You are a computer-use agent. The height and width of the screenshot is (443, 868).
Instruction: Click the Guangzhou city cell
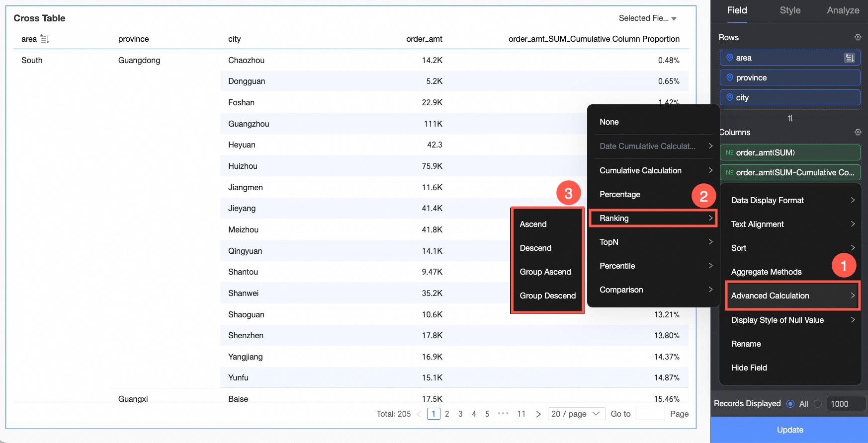pos(249,124)
